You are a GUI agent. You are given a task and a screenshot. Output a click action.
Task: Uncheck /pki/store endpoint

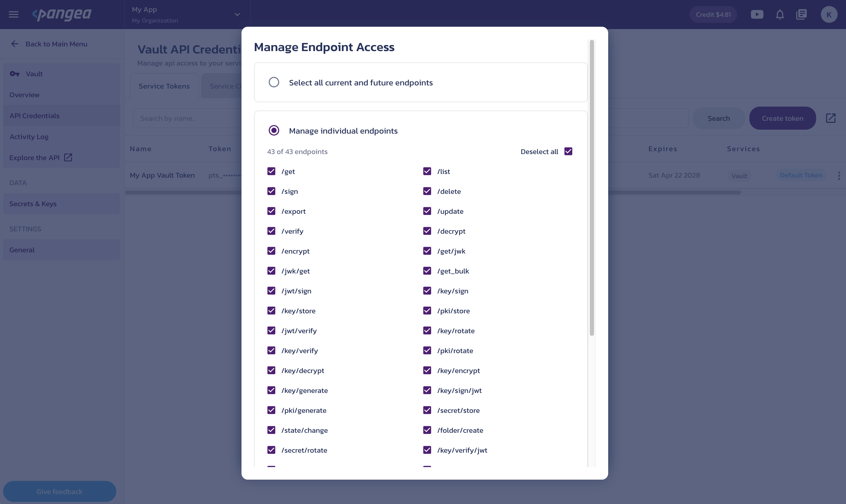[427, 310]
